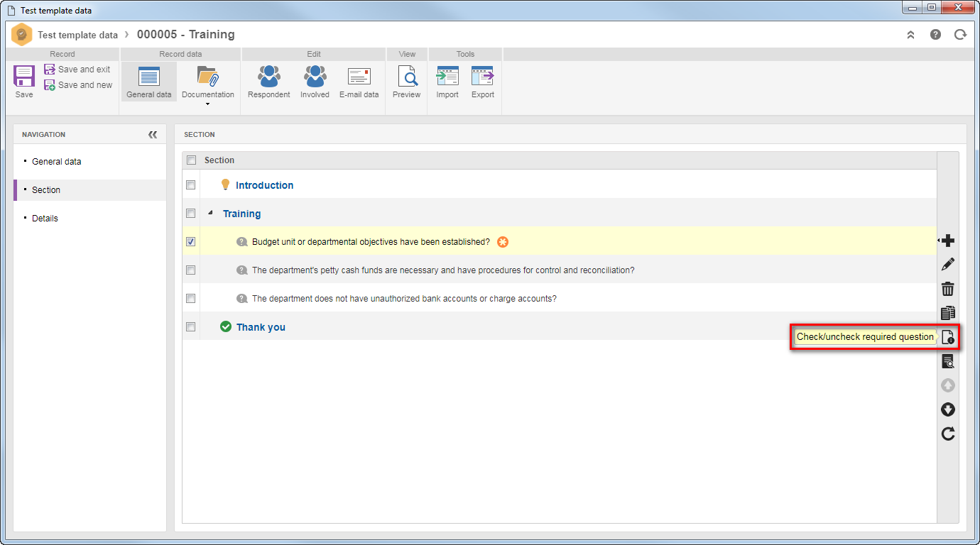Click the pencil edit icon
Screen dimensions: 980x545
(x=948, y=265)
